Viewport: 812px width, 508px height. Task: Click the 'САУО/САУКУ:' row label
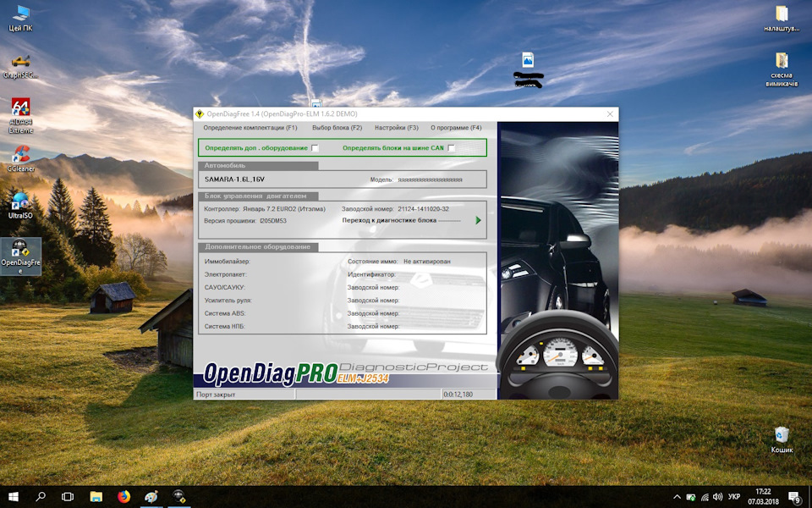click(224, 288)
